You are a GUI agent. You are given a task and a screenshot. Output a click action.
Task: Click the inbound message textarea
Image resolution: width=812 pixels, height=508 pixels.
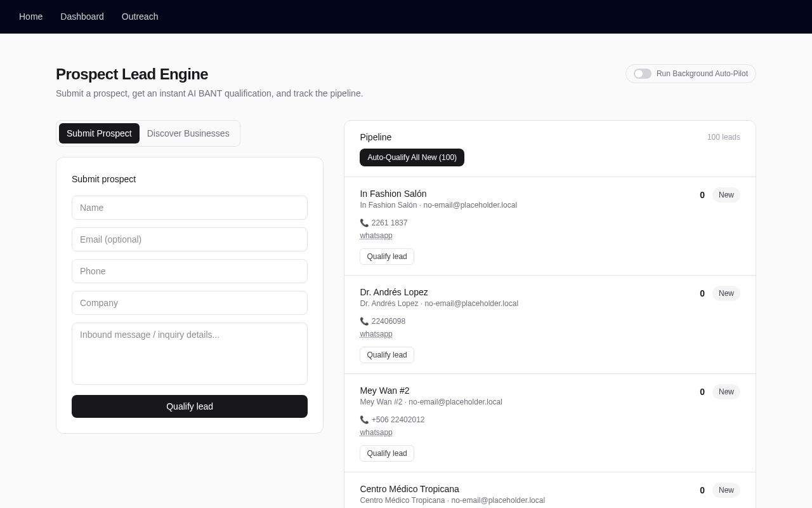190,354
